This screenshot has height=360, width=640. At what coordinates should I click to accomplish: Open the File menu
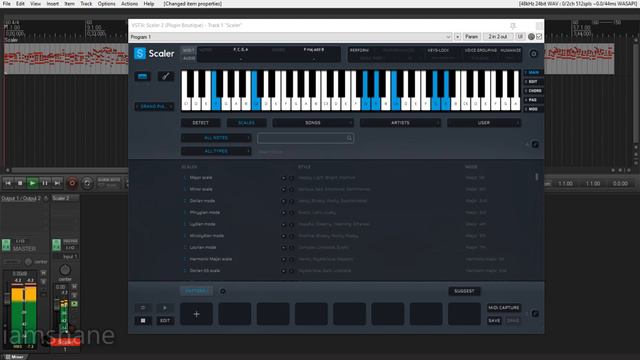[7, 4]
